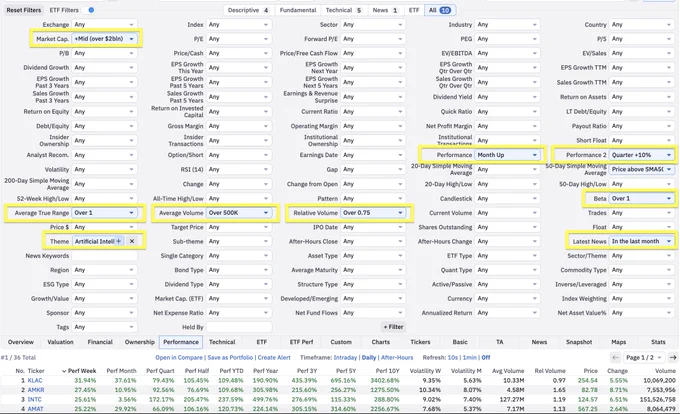Viewport: 680px width, 414px height.
Task: Go to previous page with left arrow
Action: [615, 358]
